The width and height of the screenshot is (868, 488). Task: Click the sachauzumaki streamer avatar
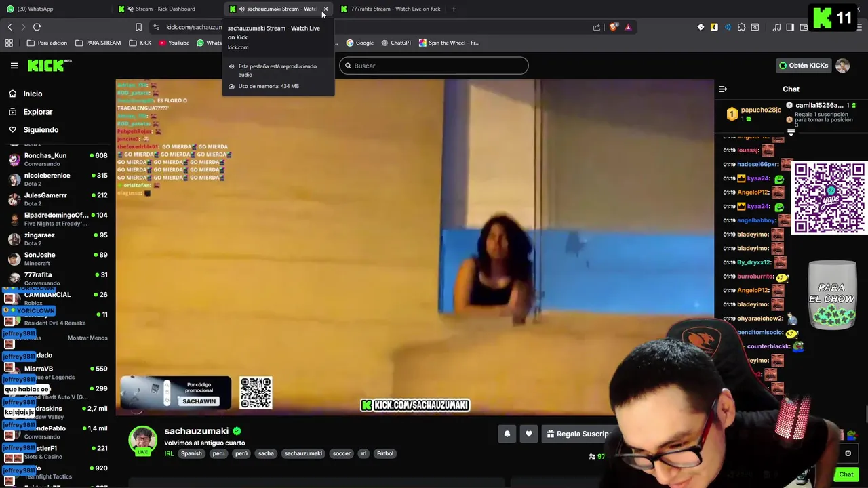[143, 441]
